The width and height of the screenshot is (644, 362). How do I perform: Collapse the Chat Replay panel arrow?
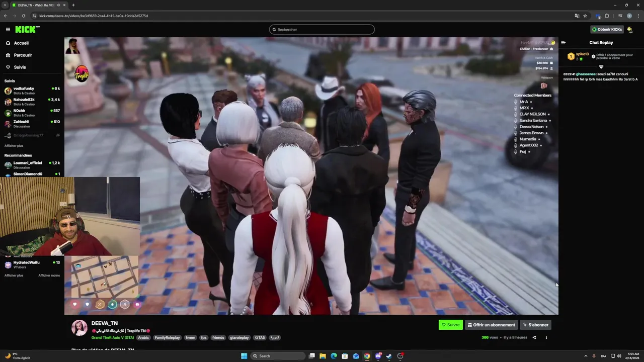click(x=563, y=43)
